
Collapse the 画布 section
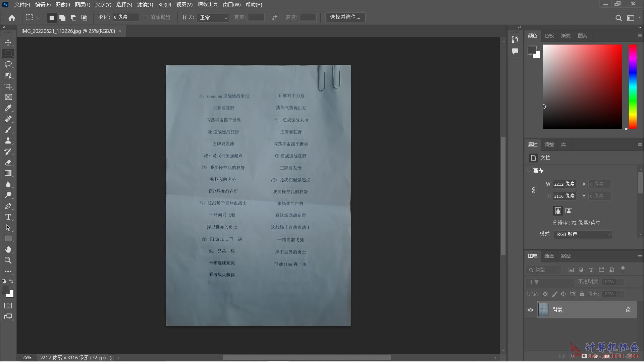pyautogui.click(x=529, y=171)
